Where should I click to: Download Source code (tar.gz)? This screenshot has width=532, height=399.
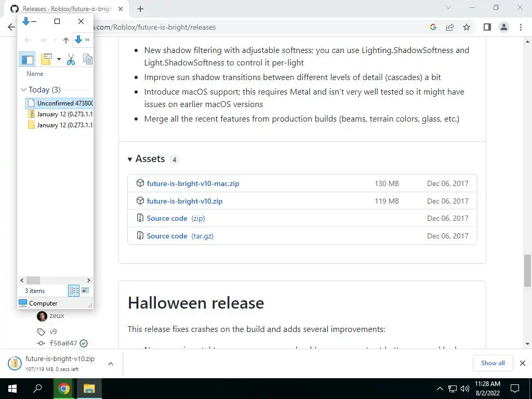180,236
